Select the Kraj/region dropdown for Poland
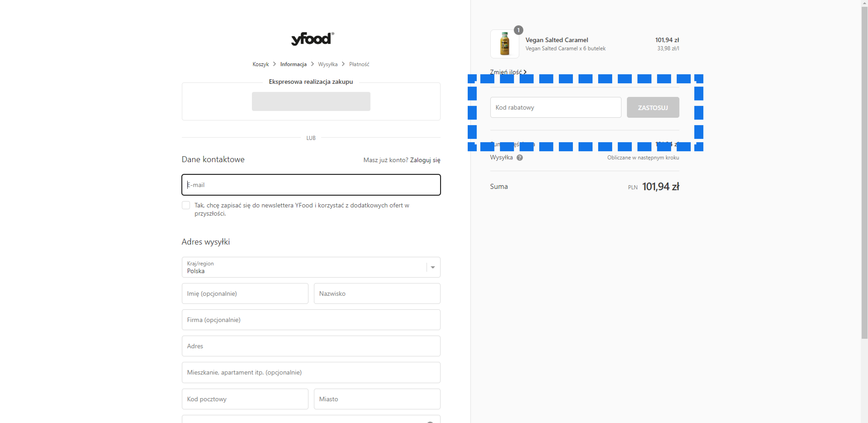 click(311, 267)
